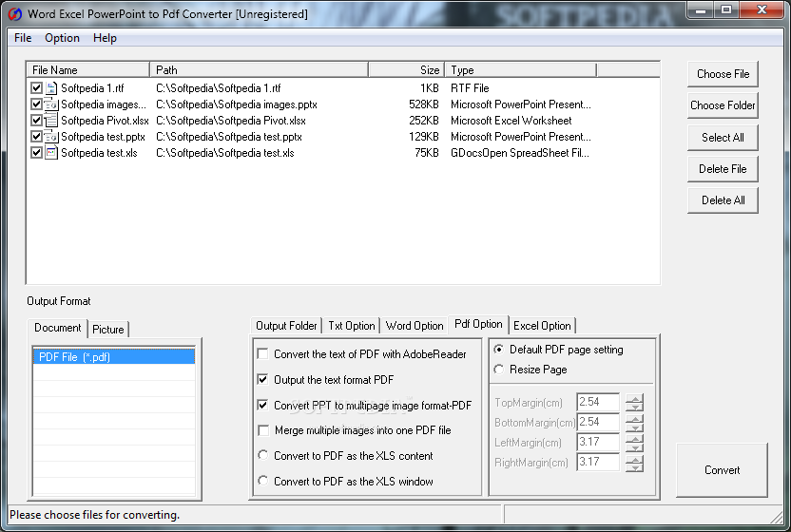Viewport: 791px width, 532px height.
Task: Start conversion with the Convert button
Action: [x=722, y=470]
